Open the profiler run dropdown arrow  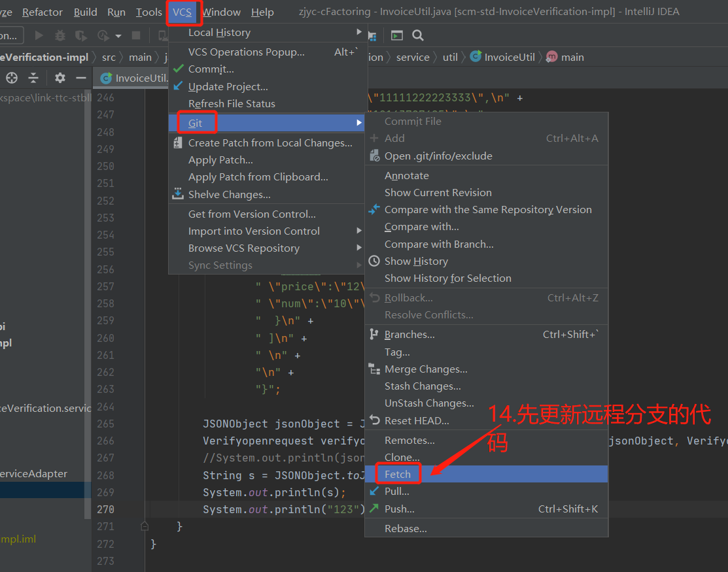118,36
